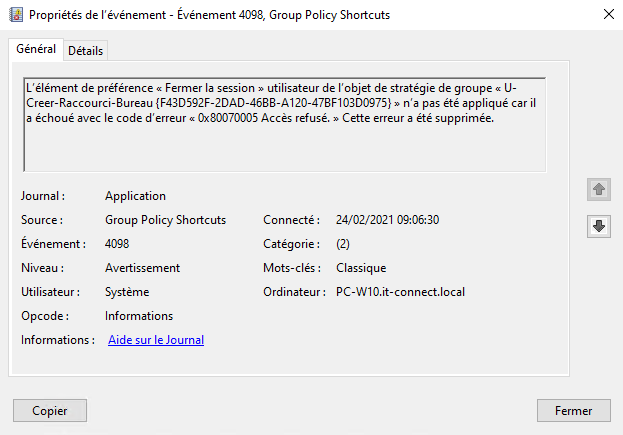Switch to the Général tab
The height and width of the screenshot is (435, 623).
point(36,50)
